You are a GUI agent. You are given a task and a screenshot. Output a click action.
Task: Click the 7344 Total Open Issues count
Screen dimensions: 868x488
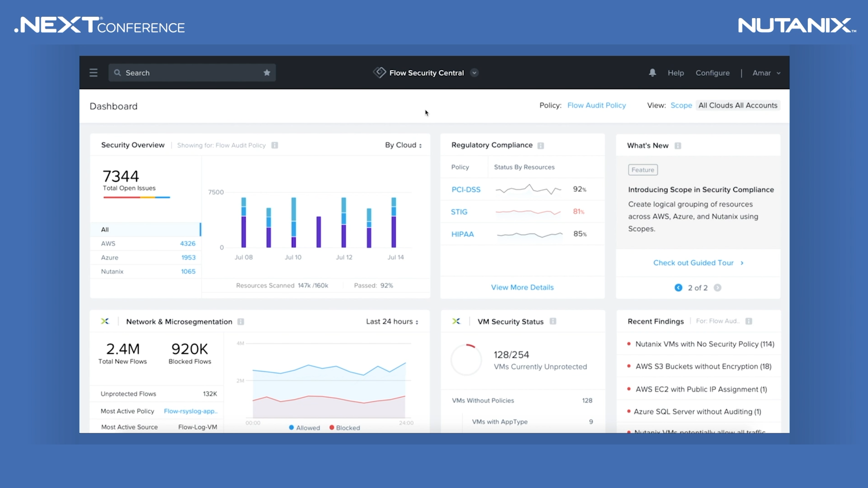click(x=121, y=176)
